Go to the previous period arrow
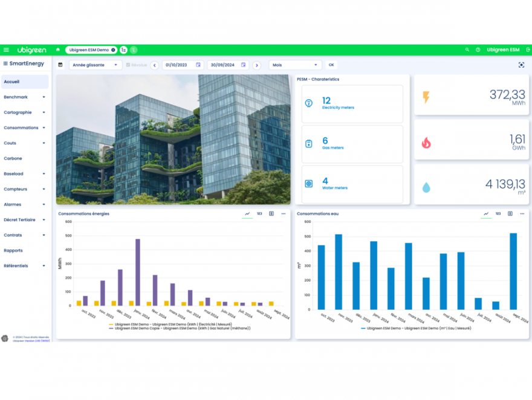532x400 pixels. (155, 65)
